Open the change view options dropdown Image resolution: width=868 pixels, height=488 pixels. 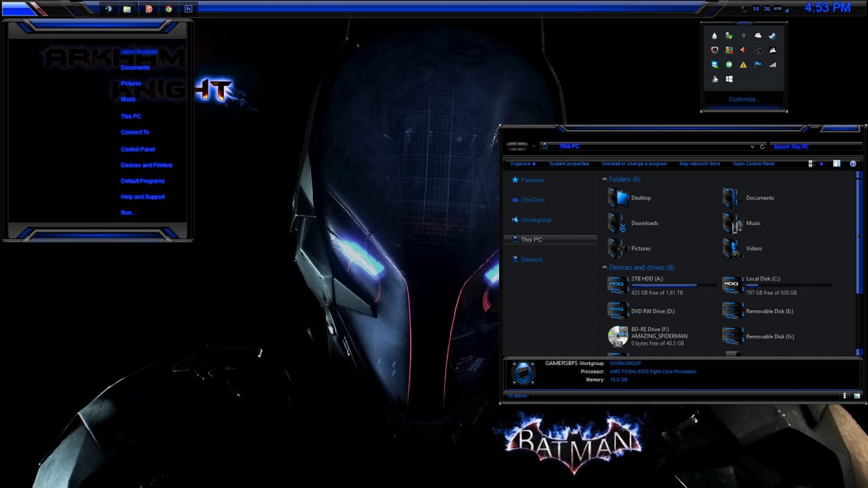tap(822, 164)
